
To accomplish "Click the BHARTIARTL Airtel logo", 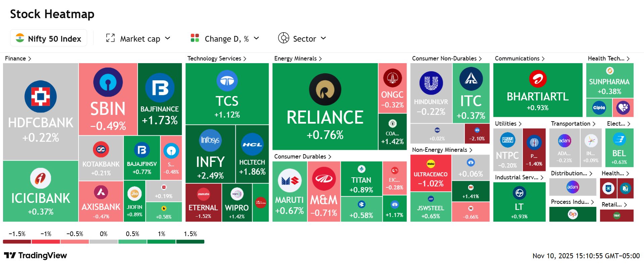I will click(x=538, y=79).
